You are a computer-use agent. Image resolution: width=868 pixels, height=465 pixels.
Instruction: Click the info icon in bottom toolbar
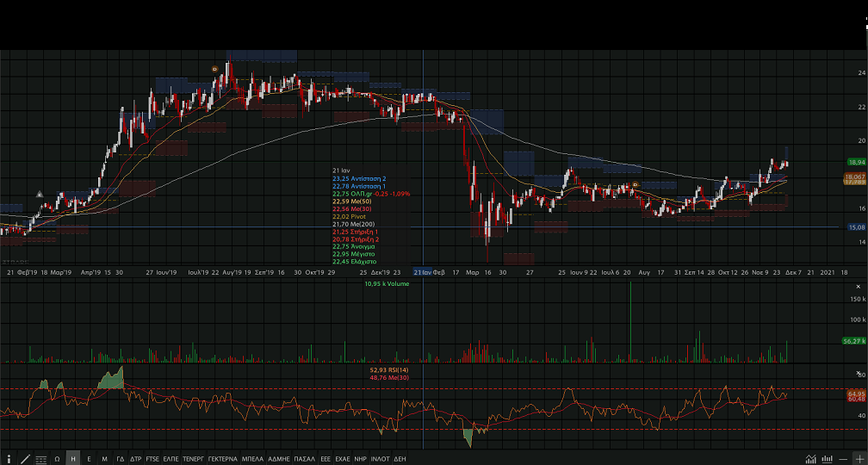tap(9, 459)
